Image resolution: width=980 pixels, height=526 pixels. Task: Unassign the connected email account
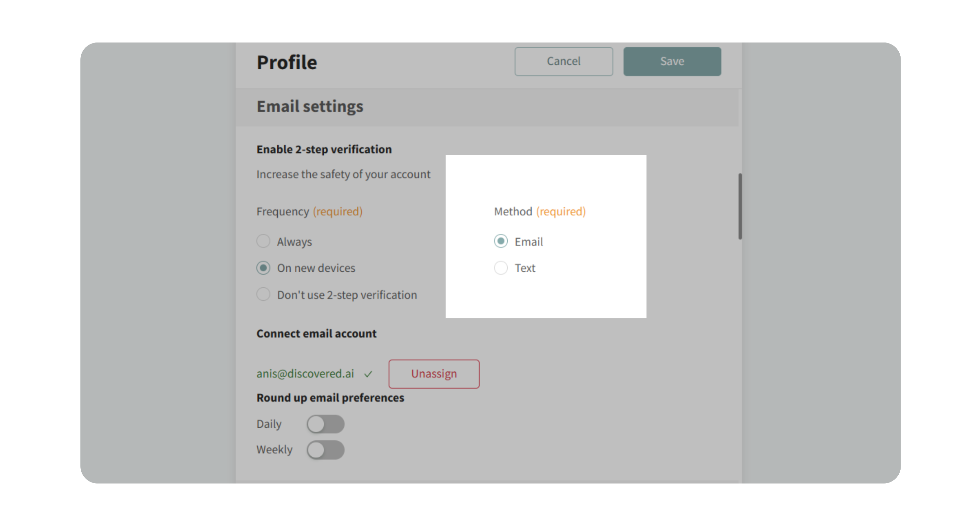(434, 374)
